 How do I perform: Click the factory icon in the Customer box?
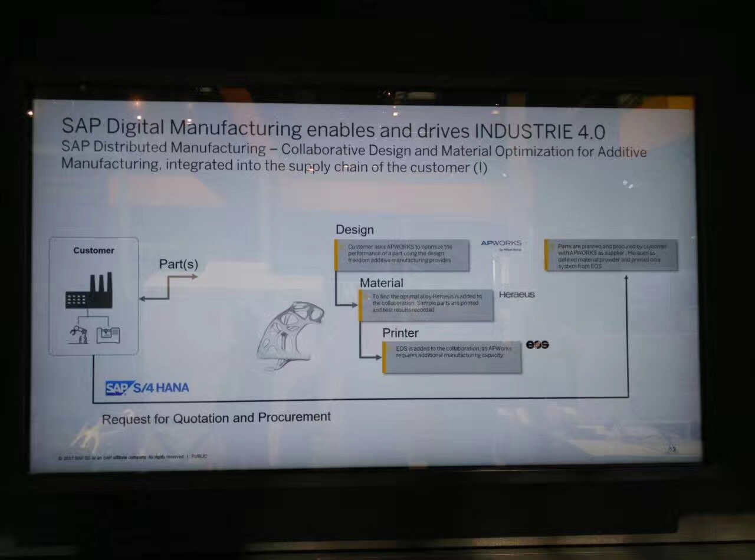tap(88, 291)
